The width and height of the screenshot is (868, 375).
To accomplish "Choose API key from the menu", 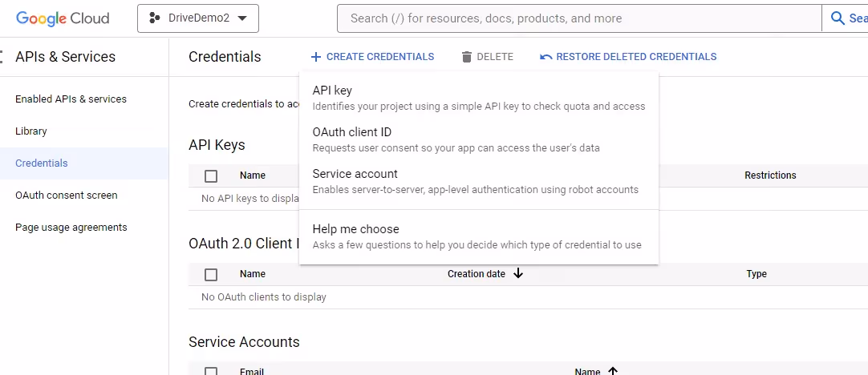I will point(479,97).
